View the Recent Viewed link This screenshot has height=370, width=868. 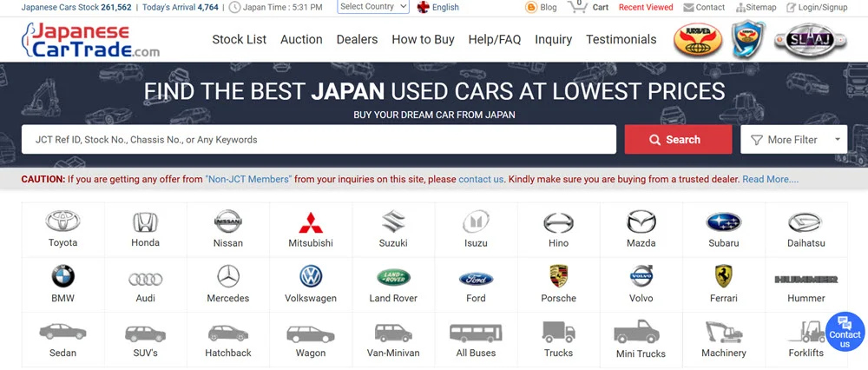pos(646,7)
